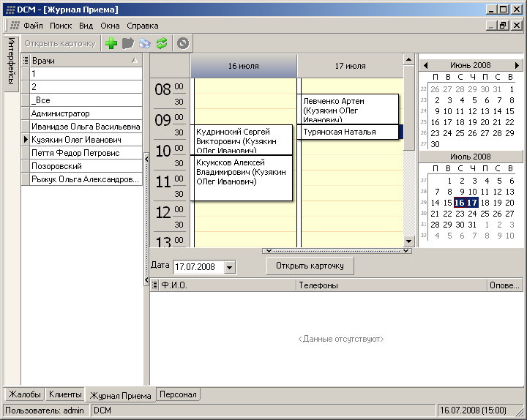The image size is (527, 420).
Task: Open column chooser icon beside Ф.И.О. header
Action: point(154,285)
